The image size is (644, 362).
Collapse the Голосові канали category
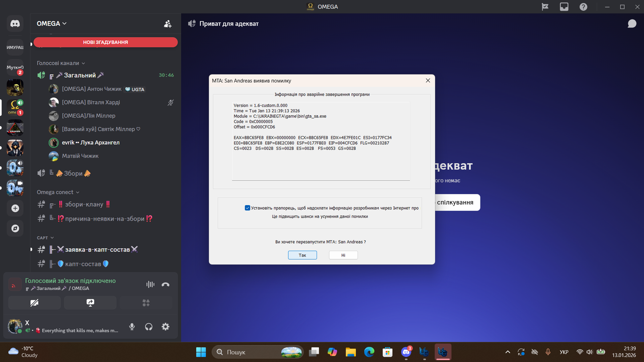pos(61,63)
